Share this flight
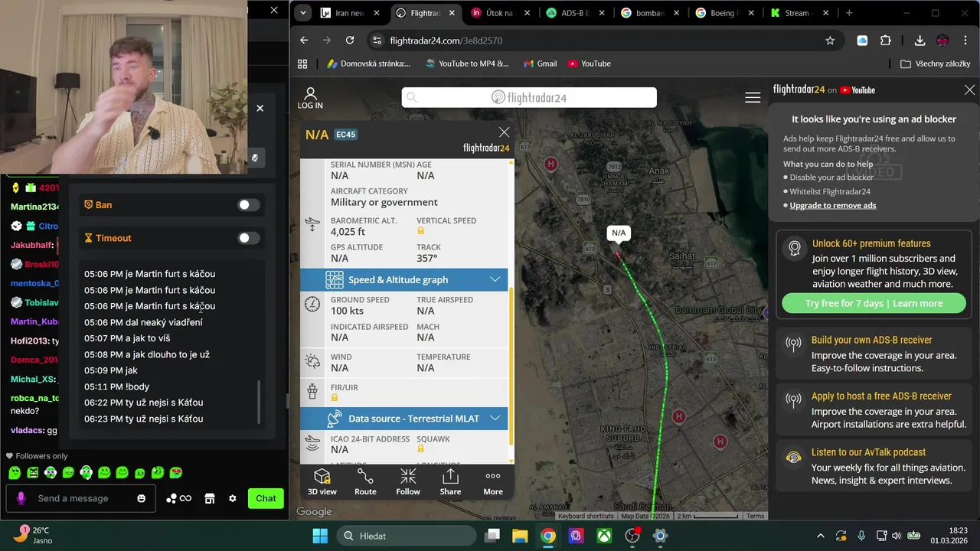The height and width of the screenshot is (551, 980). tap(450, 482)
